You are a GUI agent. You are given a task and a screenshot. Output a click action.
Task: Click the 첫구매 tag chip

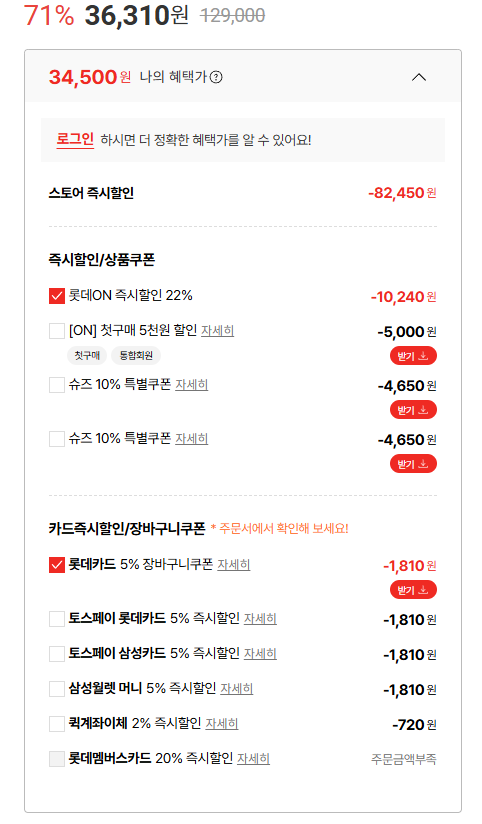pyautogui.click(x=87, y=356)
